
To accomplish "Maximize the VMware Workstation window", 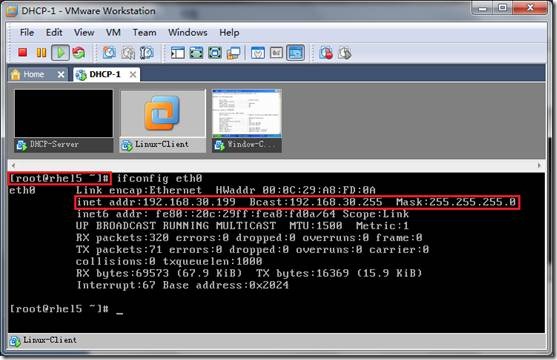I will coord(502,8).
